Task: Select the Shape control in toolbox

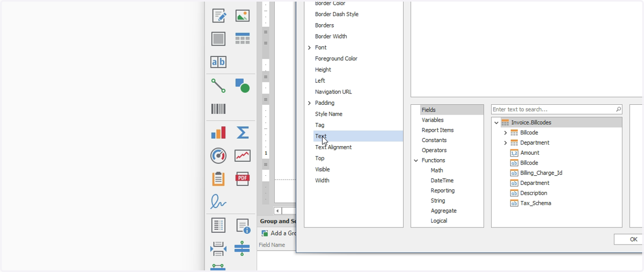Action: point(243,85)
